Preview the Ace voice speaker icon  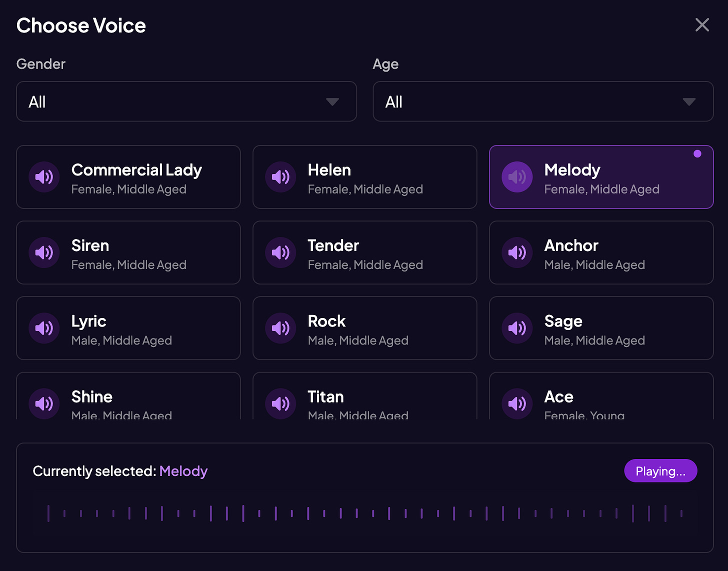tap(517, 403)
